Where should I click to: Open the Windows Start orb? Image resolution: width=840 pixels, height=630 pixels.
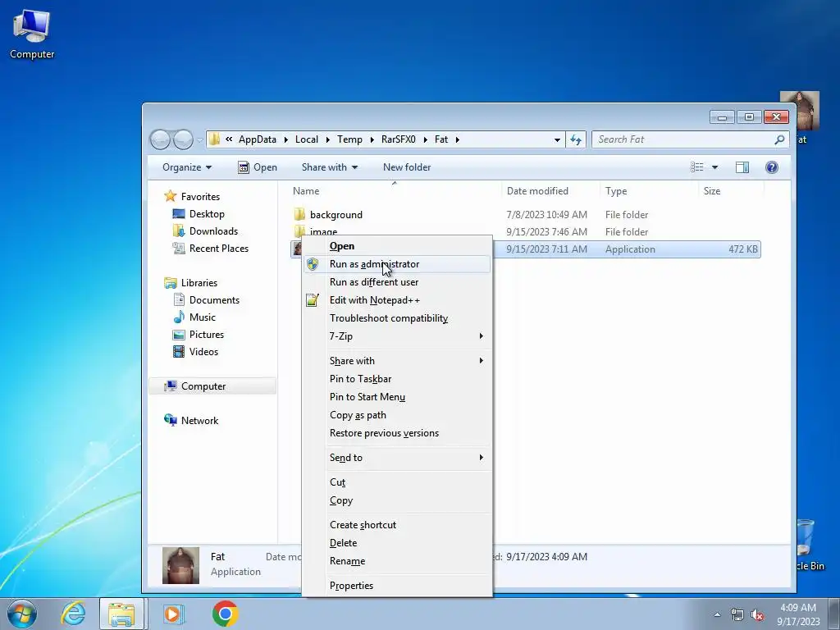(x=22, y=614)
